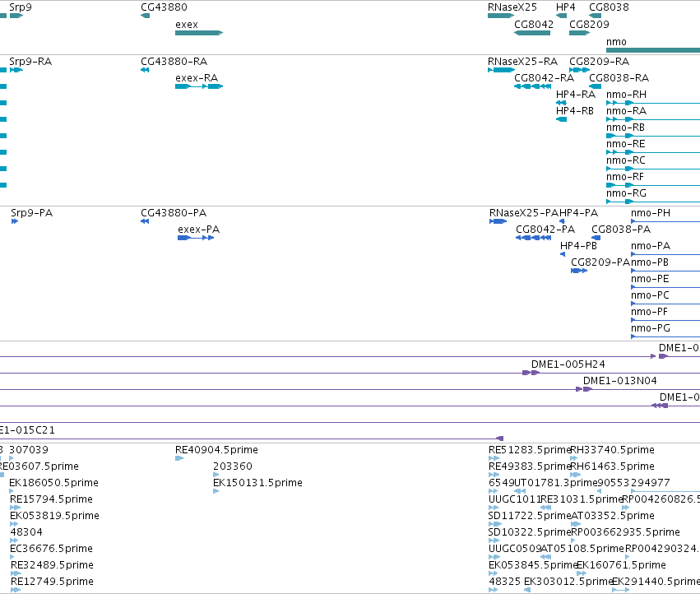Click transcript label 'Srp9-RA'
Screen dimensions: 700x594
30,62
